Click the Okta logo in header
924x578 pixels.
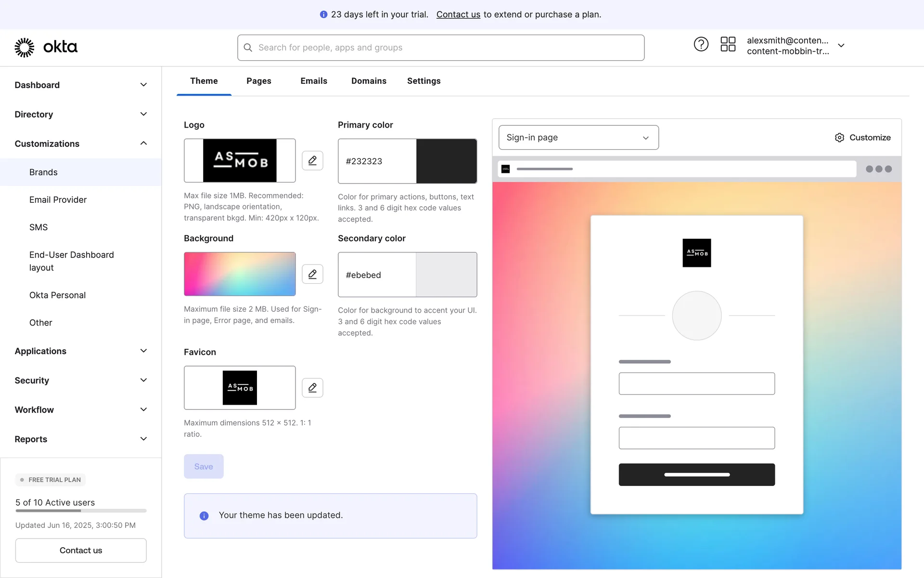tap(46, 47)
